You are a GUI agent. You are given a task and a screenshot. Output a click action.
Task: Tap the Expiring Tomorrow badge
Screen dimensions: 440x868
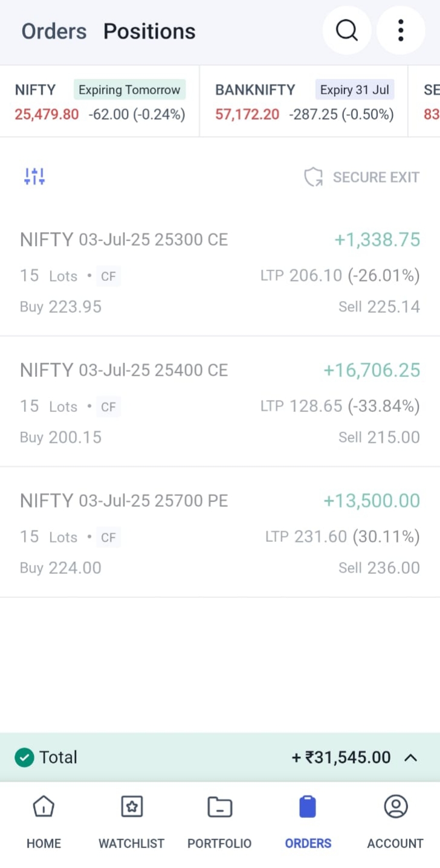(x=129, y=90)
